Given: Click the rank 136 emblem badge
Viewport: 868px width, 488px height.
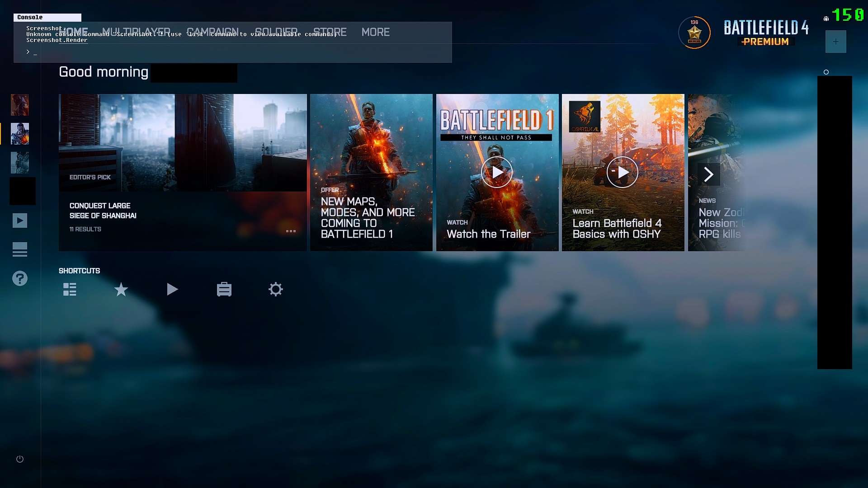Looking at the screenshot, I should tap(694, 33).
